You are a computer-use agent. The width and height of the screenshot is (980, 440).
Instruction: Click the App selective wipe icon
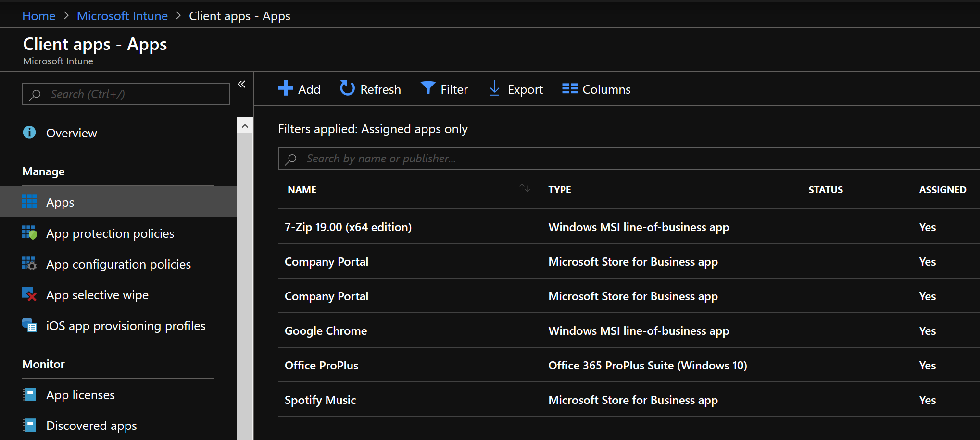click(29, 294)
